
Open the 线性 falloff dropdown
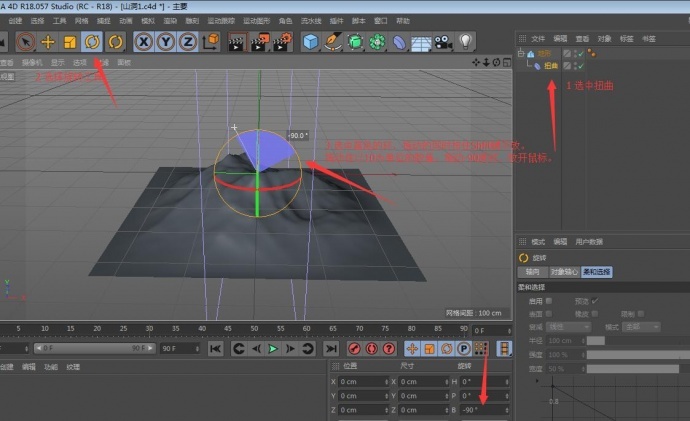(x=569, y=327)
